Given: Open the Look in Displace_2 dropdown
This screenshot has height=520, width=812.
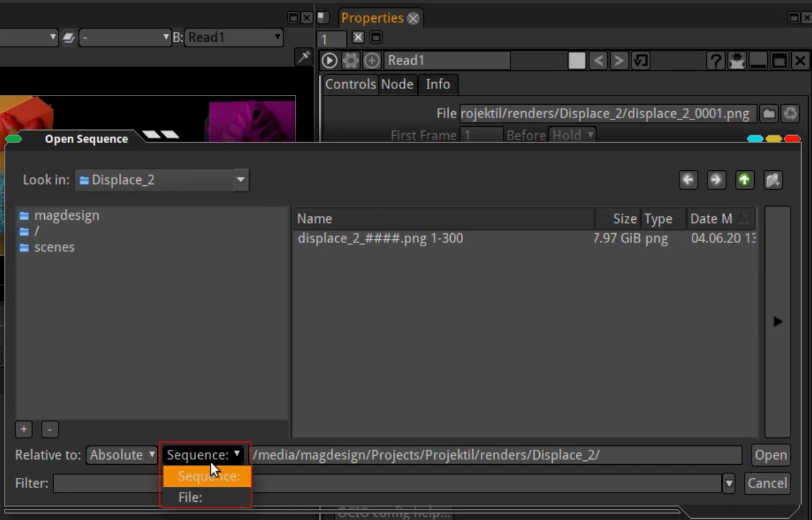Looking at the screenshot, I should tap(241, 180).
